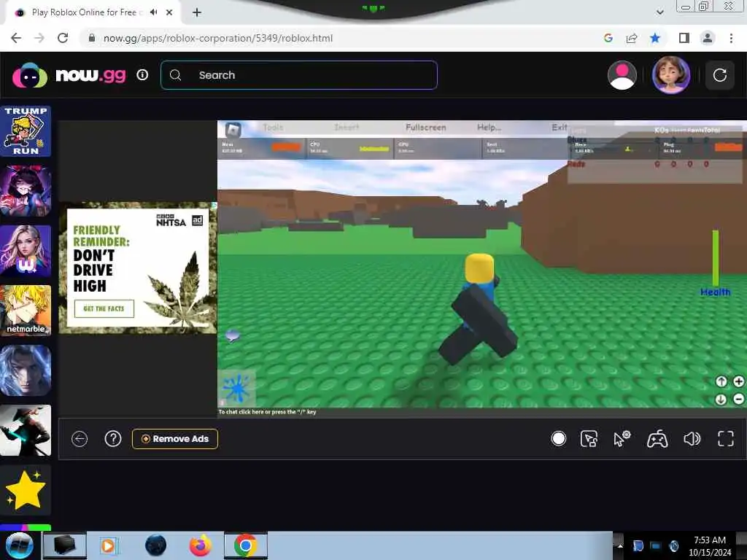
Task: Click the ad badge on NHTSA banner
Action: [197, 220]
